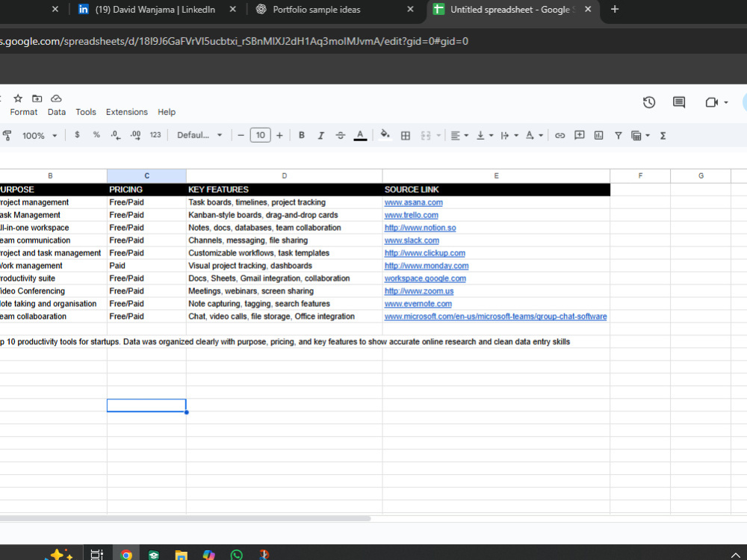Screen dimensions: 747x560
Task: Open www.asana.com link
Action: (413, 202)
